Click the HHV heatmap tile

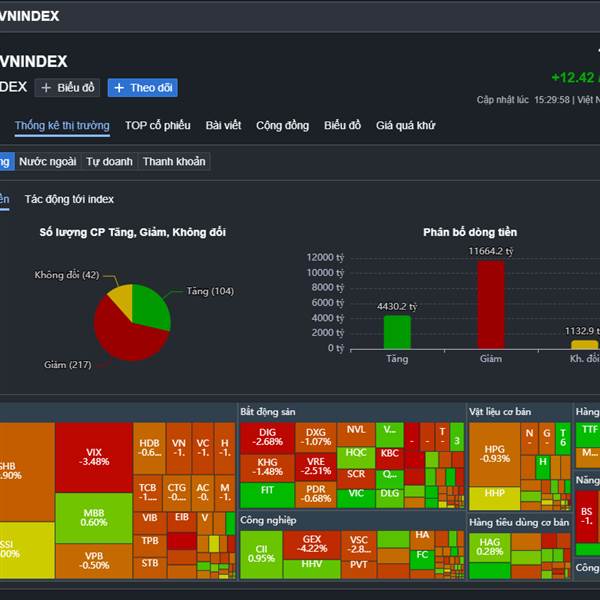[311, 569]
